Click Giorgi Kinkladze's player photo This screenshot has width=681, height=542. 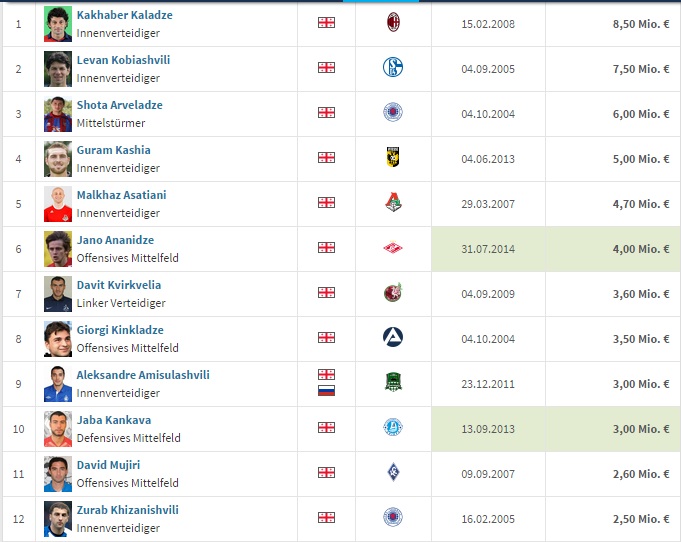[x=58, y=338]
